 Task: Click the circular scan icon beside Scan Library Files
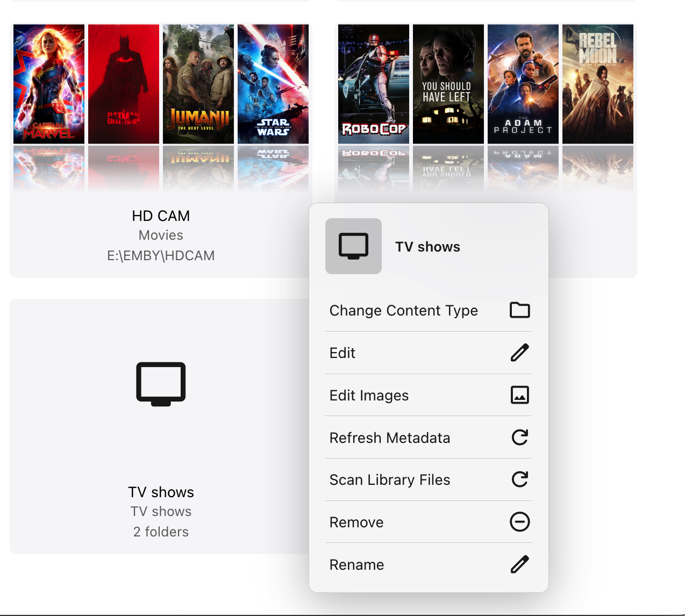point(519,479)
